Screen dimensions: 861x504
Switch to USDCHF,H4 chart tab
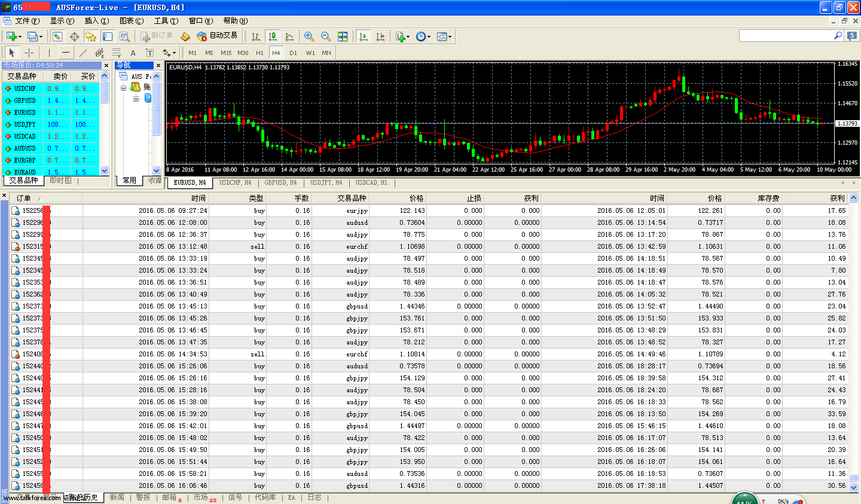[235, 183]
